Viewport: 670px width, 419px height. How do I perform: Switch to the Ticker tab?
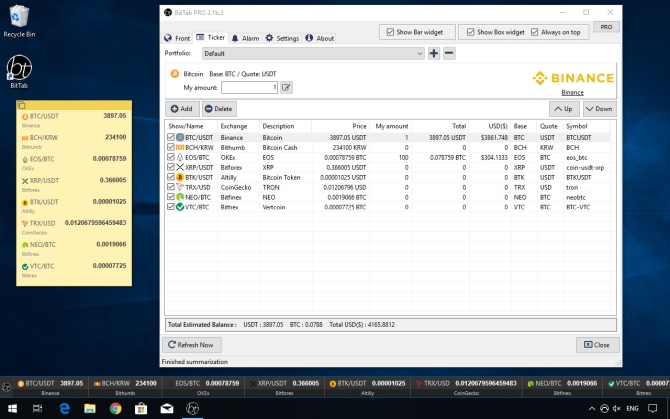click(x=210, y=38)
